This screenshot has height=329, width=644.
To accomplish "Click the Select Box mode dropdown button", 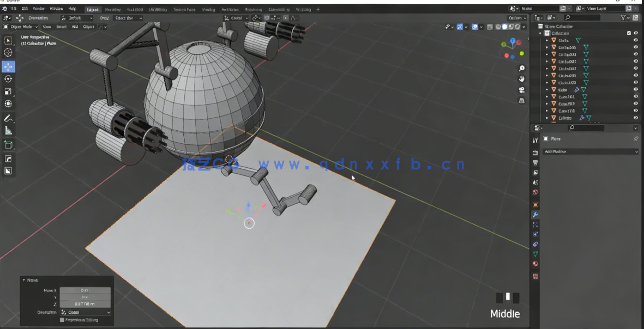I will click(x=127, y=18).
